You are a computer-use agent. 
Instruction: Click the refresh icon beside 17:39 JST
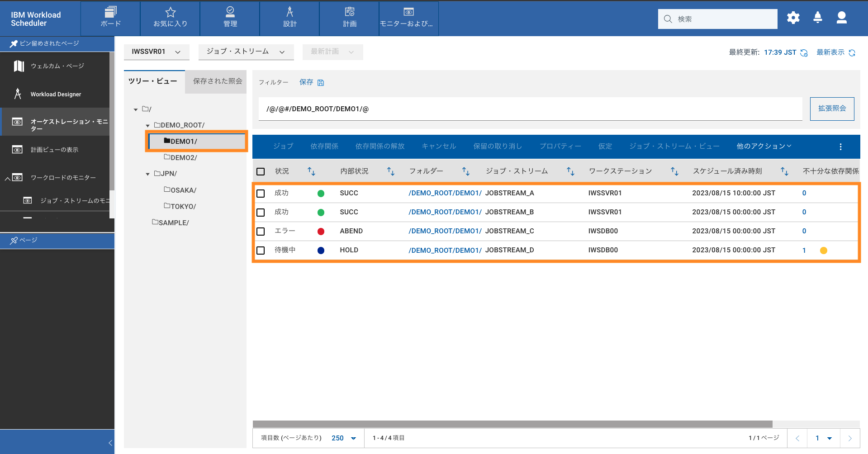pos(804,53)
